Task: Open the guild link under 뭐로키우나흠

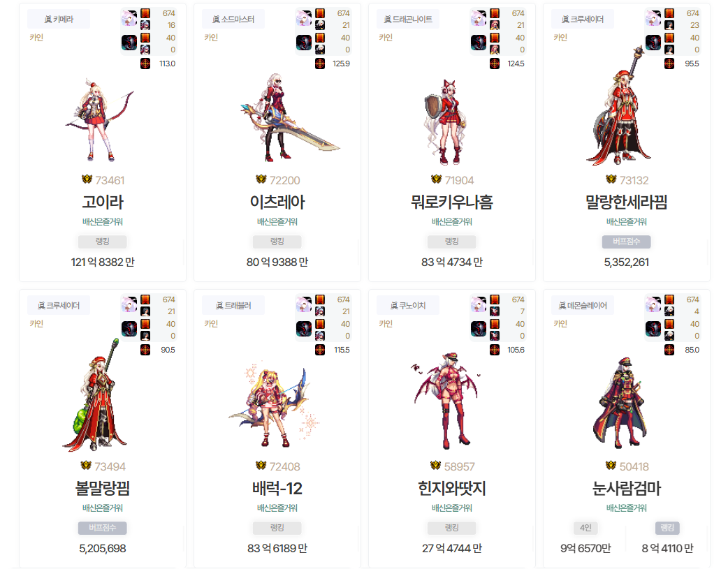Action: 452,222
